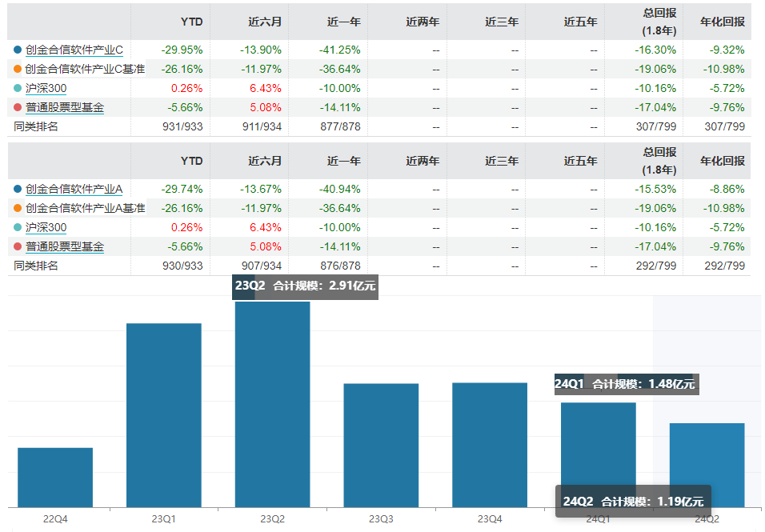This screenshot has width=765, height=532.
Task: Click 年化回报 header in the top table
Action: coord(722,22)
